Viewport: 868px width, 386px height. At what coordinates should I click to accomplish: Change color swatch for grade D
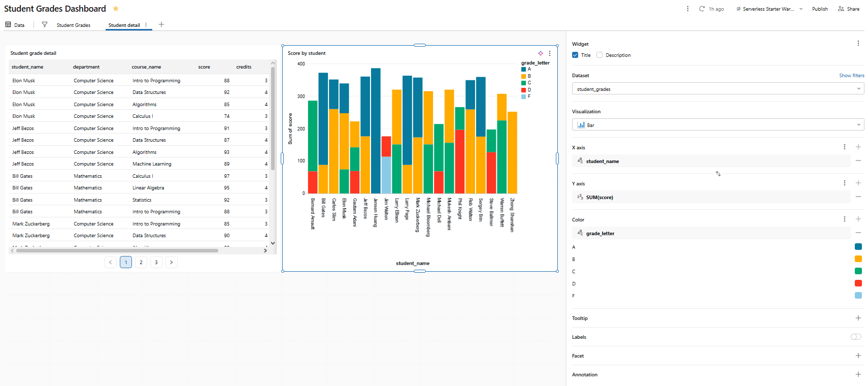click(858, 283)
